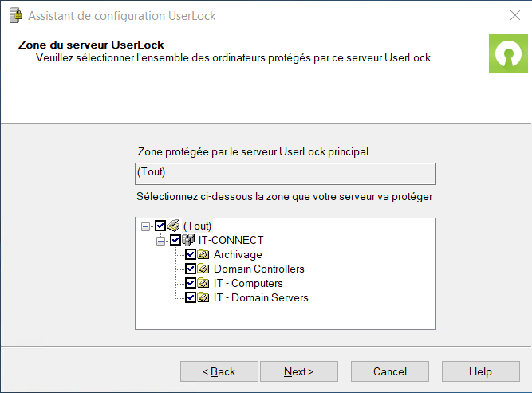The height and width of the screenshot is (393, 532).
Task: Click the Domain Controllers folder icon
Action: point(203,269)
